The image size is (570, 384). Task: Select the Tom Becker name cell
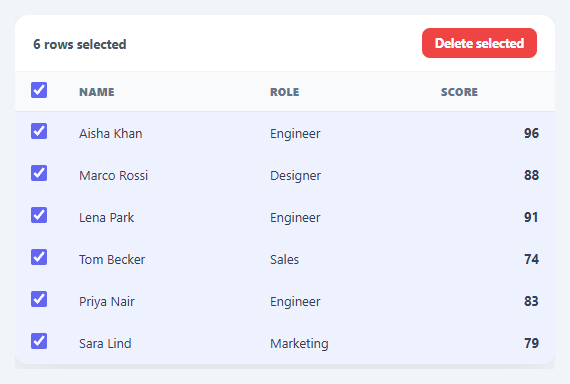coord(112,260)
